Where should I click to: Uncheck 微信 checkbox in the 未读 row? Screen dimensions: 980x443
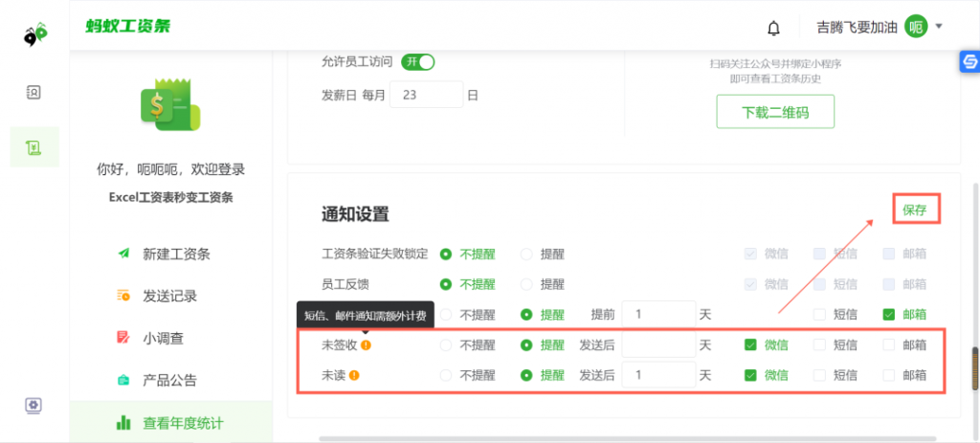click(x=750, y=376)
